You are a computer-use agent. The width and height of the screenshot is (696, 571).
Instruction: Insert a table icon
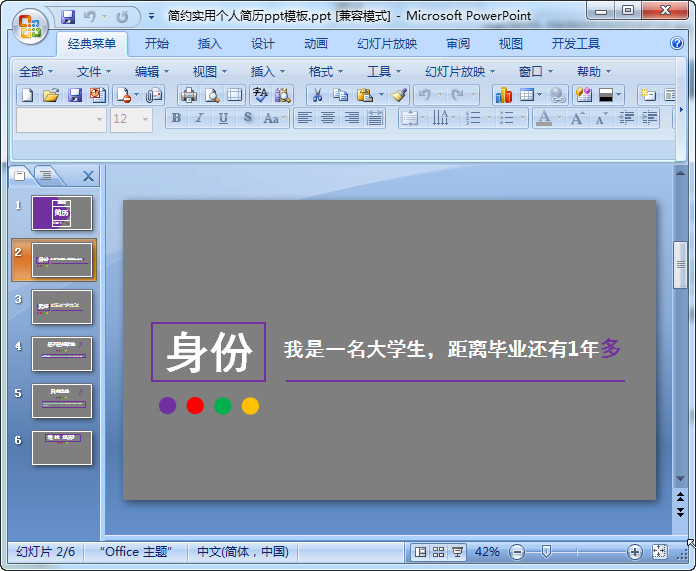click(526, 95)
